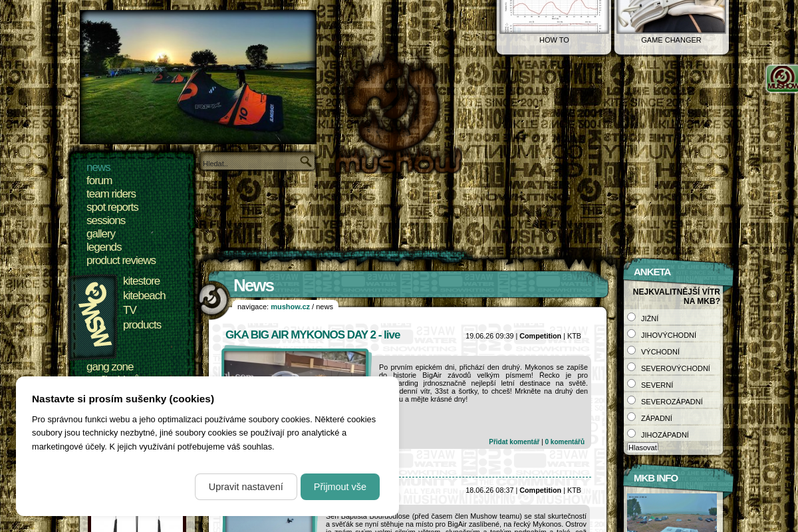This screenshot has height=532, width=798.
Task: Select the SEVERNÍ poll option
Action: tap(632, 384)
